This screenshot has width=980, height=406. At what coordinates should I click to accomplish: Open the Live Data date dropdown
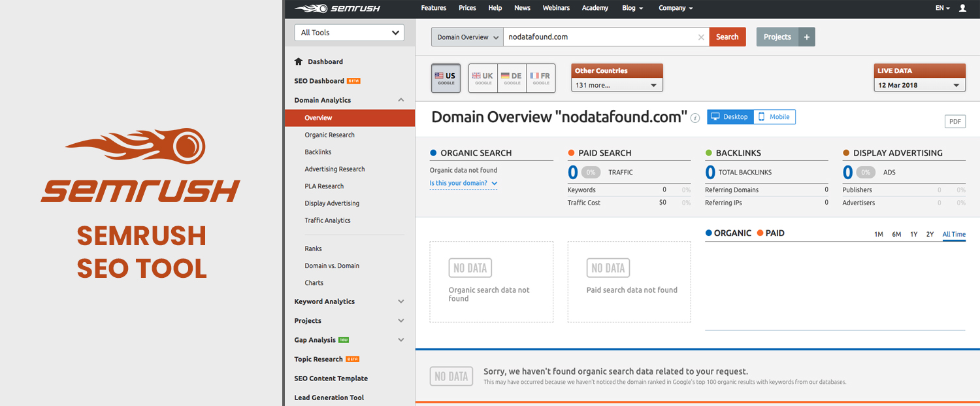pos(920,85)
